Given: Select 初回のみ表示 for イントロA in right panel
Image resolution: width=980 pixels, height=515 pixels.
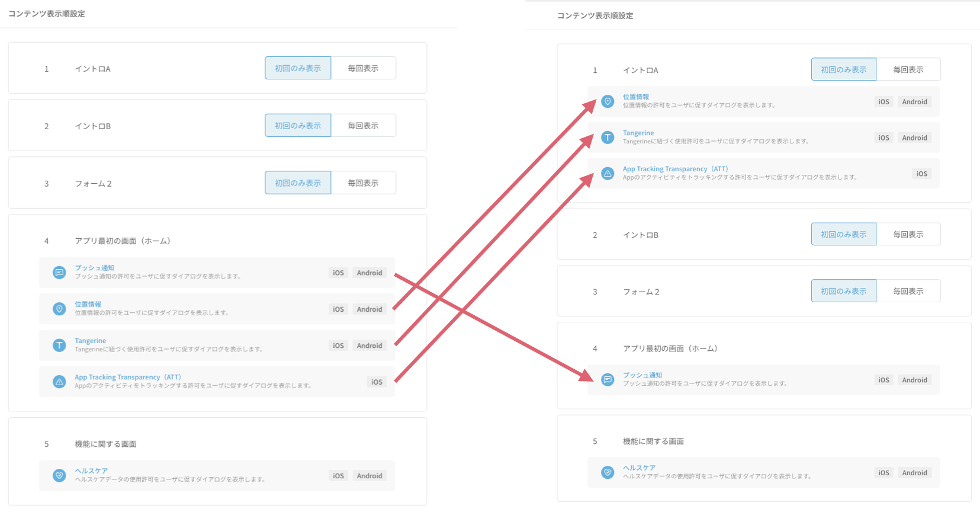Looking at the screenshot, I should (x=844, y=69).
